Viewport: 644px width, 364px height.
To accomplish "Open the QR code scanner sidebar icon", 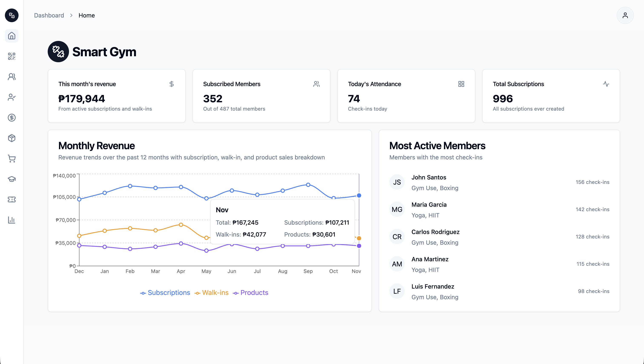I will click(x=11, y=56).
